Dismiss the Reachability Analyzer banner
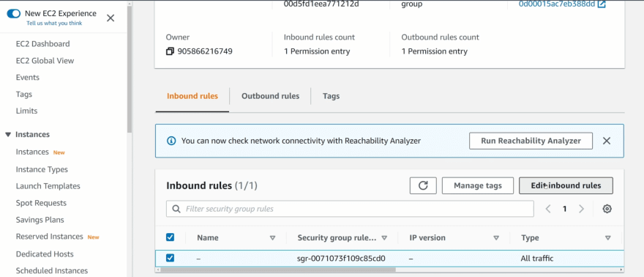 pyautogui.click(x=607, y=141)
